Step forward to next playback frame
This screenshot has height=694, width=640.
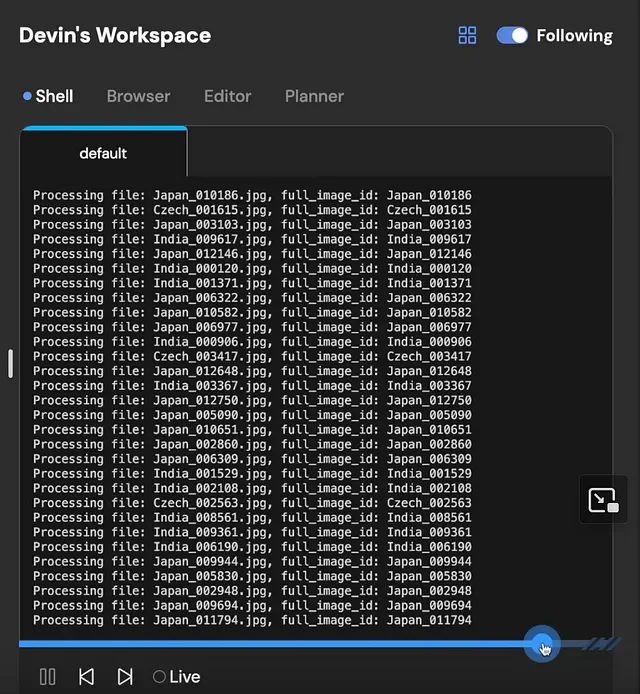[125, 676]
